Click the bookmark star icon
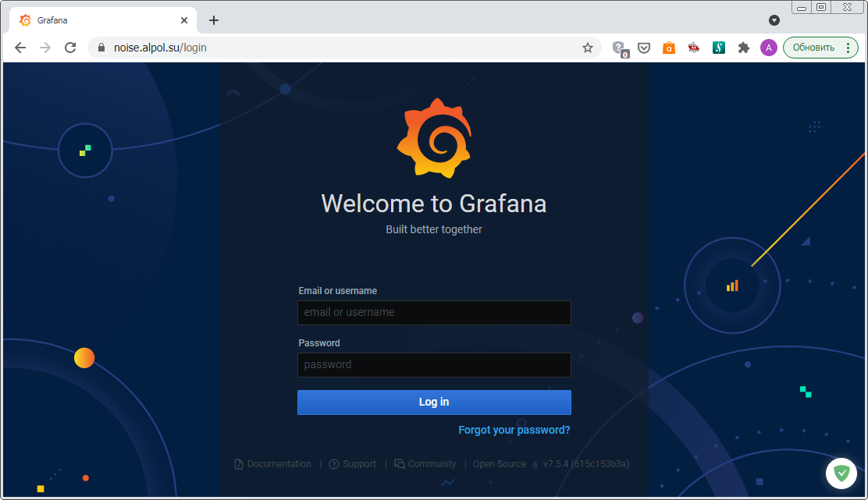The image size is (868, 500). point(588,48)
